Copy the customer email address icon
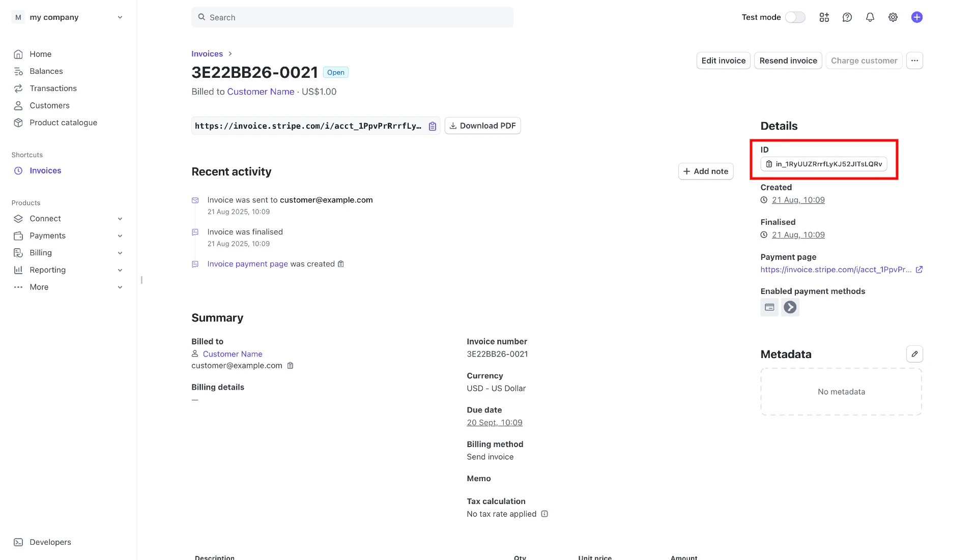 click(290, 366)
